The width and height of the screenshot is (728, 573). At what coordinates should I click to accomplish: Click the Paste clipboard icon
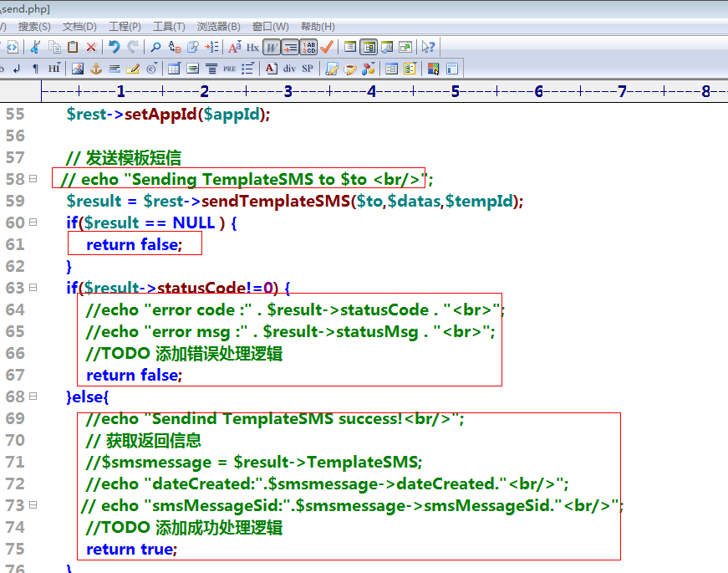click(x=73, y=47)
